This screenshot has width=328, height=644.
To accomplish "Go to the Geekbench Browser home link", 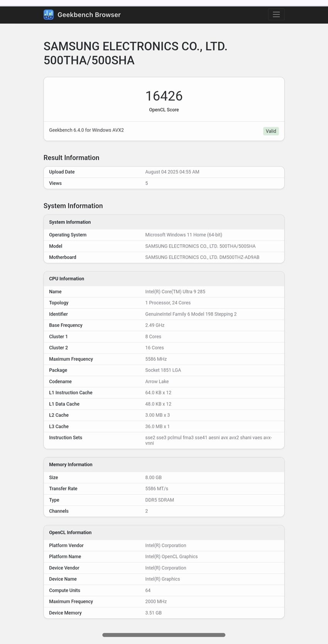I will pos(89,15).
